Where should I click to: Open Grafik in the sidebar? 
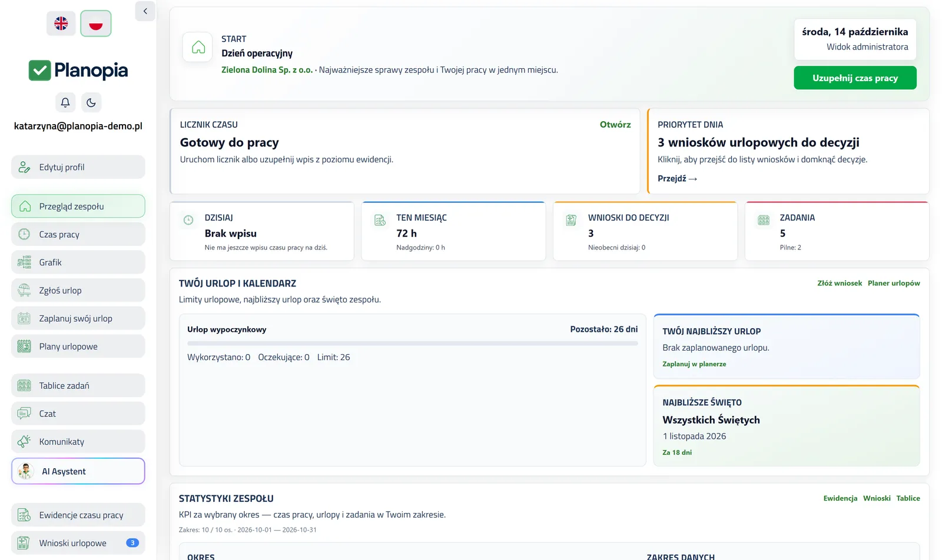click(x=78, y=262)
